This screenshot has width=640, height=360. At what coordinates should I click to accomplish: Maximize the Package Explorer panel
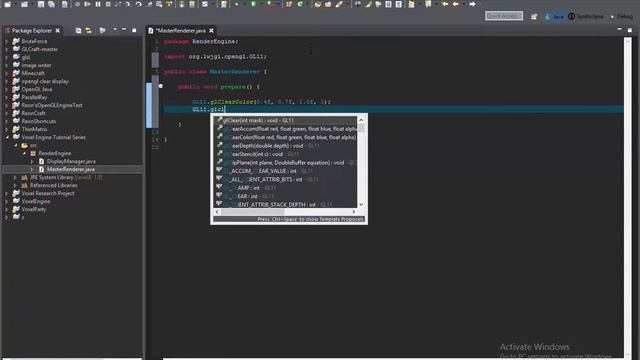coord(134,30)
